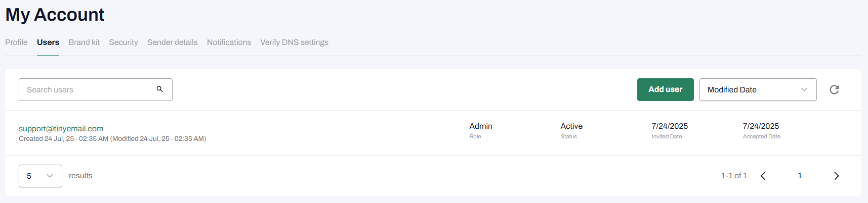This screenshot has height=203, width=868.
Task: Open the Sender details tab
Action: click(x=172, y=42)
